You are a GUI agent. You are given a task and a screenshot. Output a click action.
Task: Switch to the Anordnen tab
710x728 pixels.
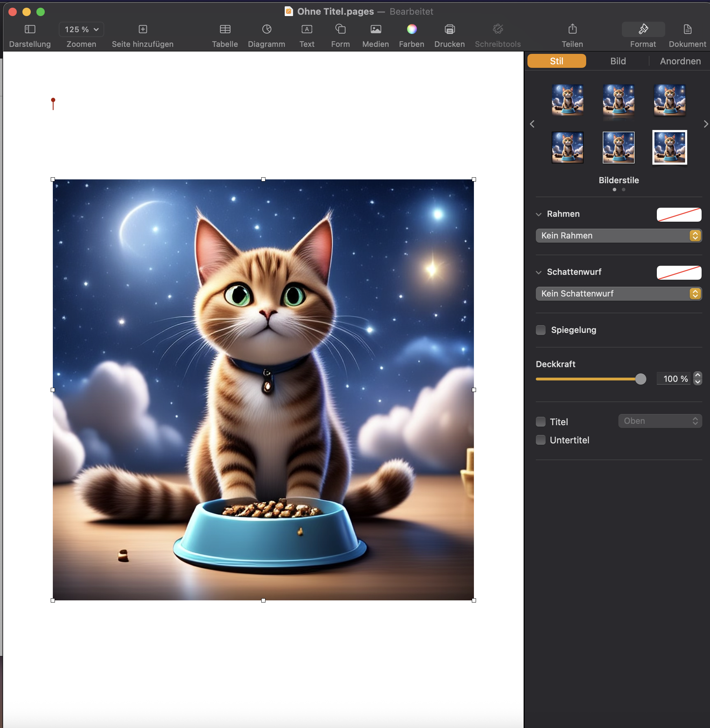tap(680, 61)
